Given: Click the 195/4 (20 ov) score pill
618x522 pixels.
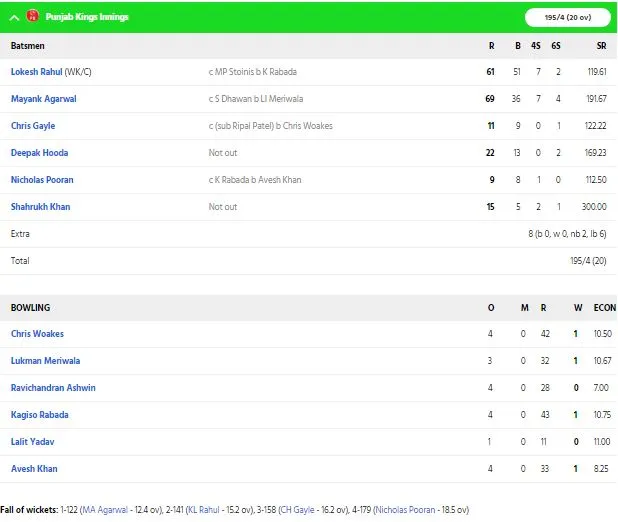Looking at the screenshot, I should (x=568, y=17).
